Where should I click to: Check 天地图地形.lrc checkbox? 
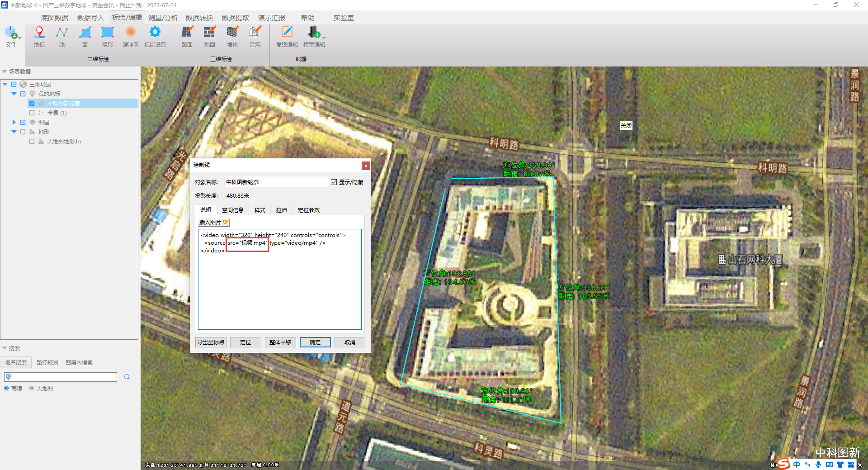pos(32,141)
